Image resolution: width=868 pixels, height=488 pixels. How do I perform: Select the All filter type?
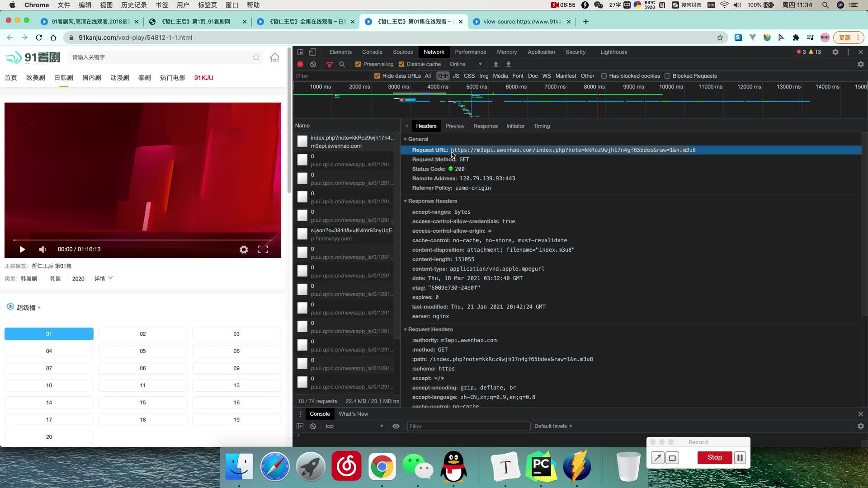[428, 76]
